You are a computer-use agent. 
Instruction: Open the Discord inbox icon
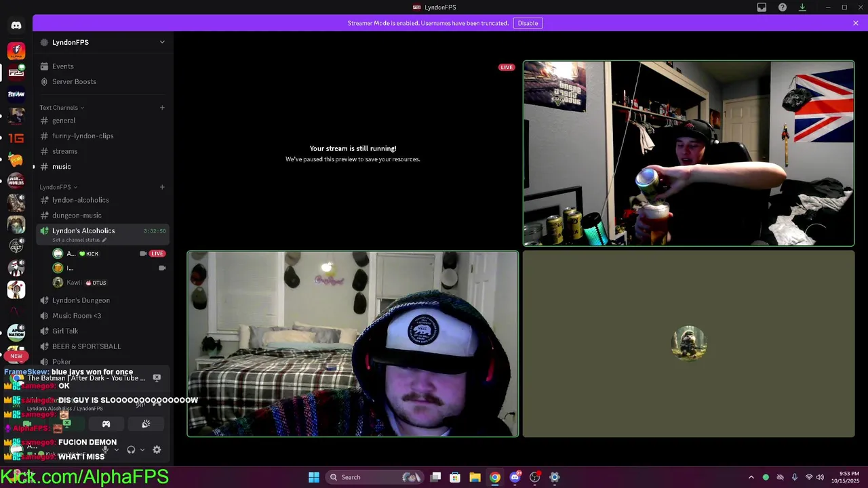coord(762,7)
